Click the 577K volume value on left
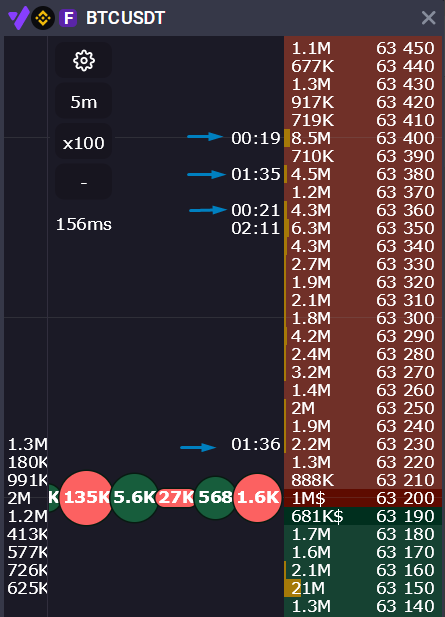 point(28,552)
